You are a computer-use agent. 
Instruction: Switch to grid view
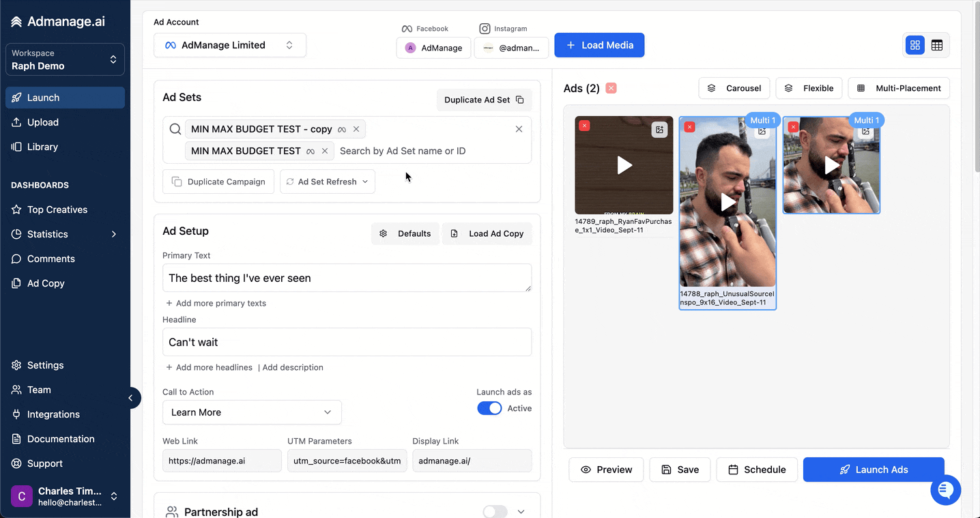915,45
